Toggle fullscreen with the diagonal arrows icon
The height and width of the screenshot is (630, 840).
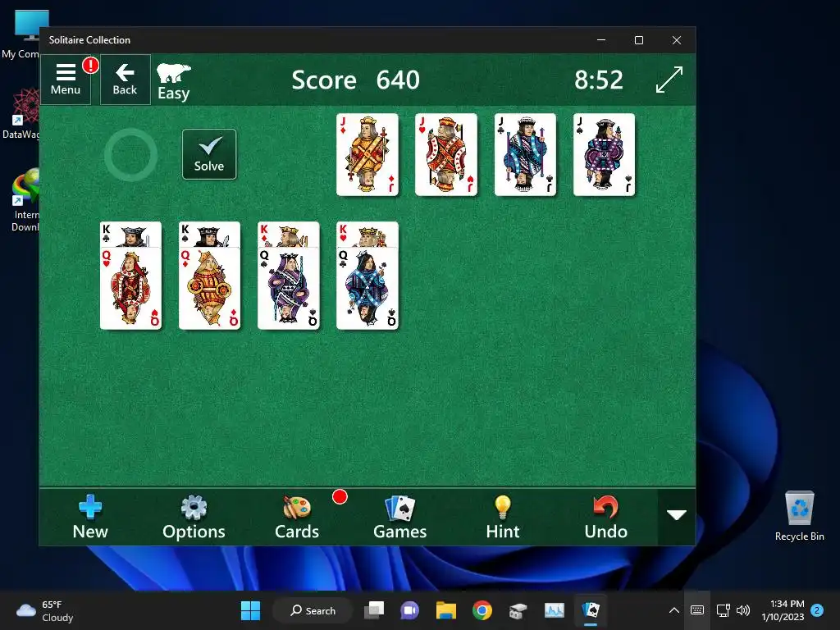[669, 80]
